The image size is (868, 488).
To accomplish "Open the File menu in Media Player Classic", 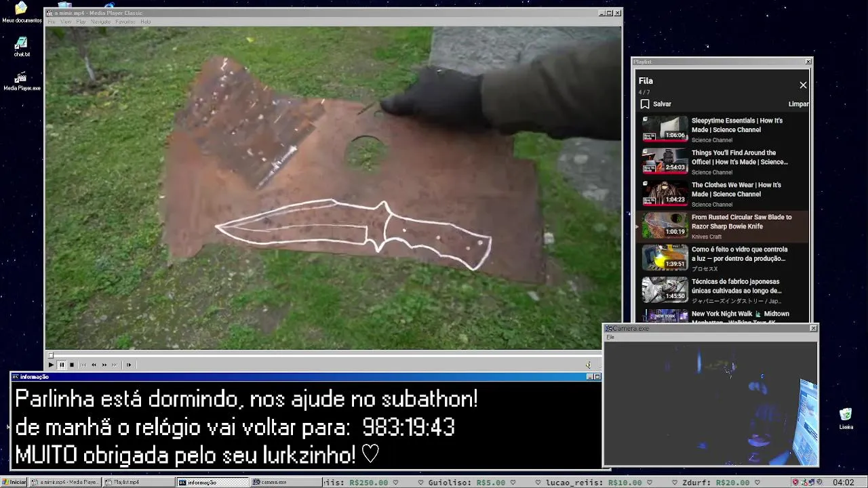I will click(52, 22).
